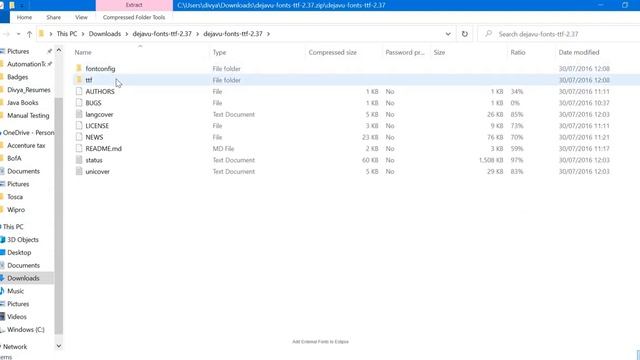Open the Compressed Folder Tools tab
The image size is (640, 360).
tap(134, 17)
